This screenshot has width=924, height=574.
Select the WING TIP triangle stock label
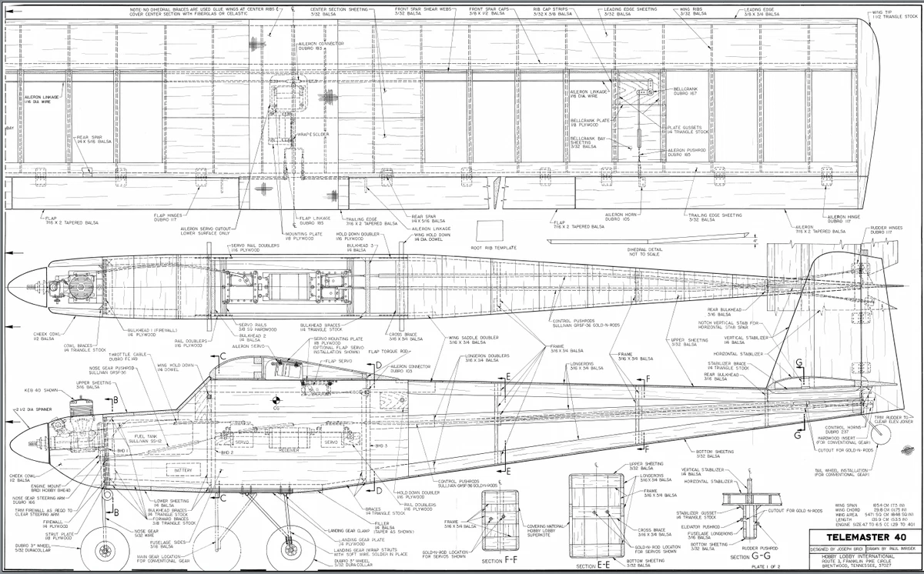pyautogui.click(x=896, y=14)
